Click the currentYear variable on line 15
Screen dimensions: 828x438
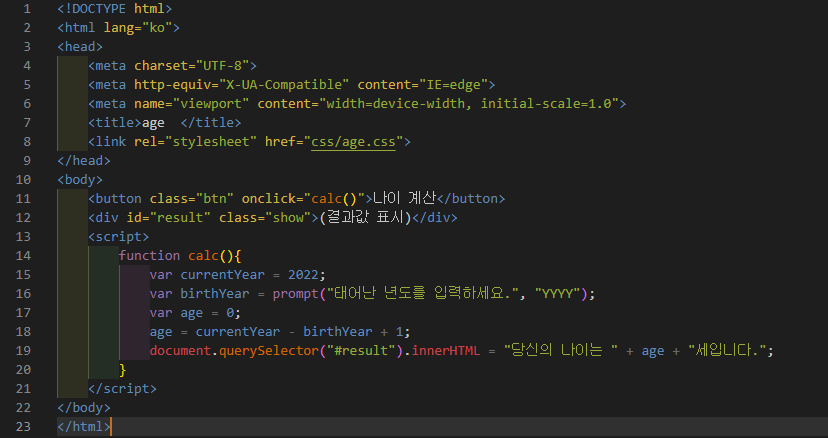tap(222, 275)
